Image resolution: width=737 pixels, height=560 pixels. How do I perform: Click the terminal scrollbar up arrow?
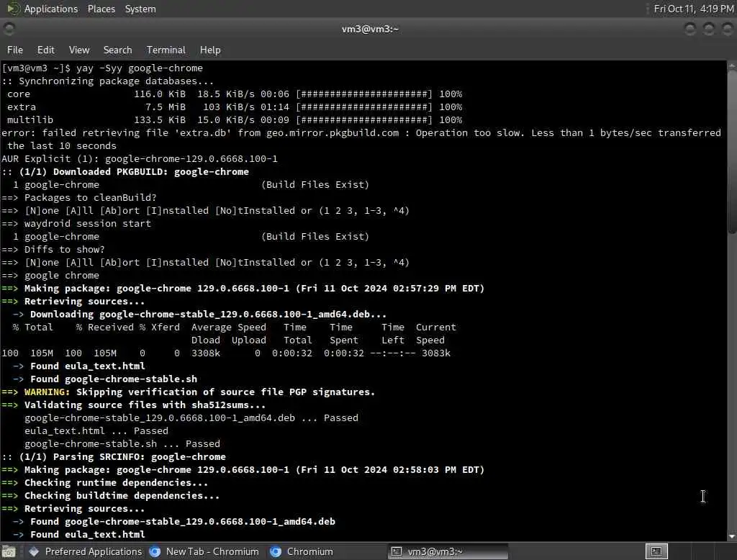[732, 66]
